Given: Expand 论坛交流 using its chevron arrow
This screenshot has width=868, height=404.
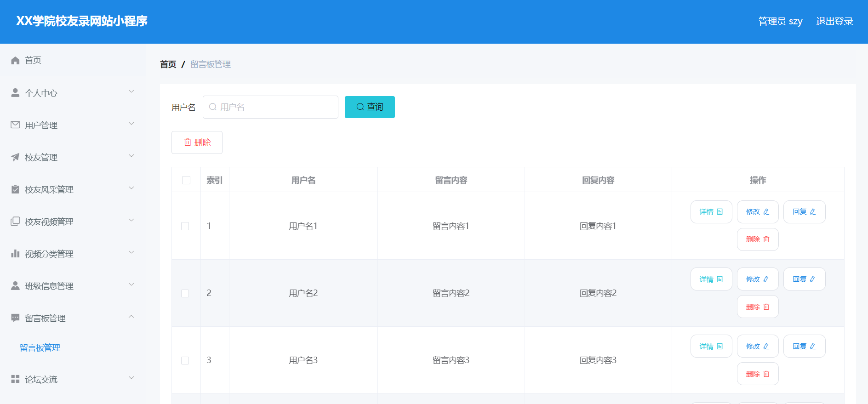Looking at the screenshot, I should tap(131, 378).
